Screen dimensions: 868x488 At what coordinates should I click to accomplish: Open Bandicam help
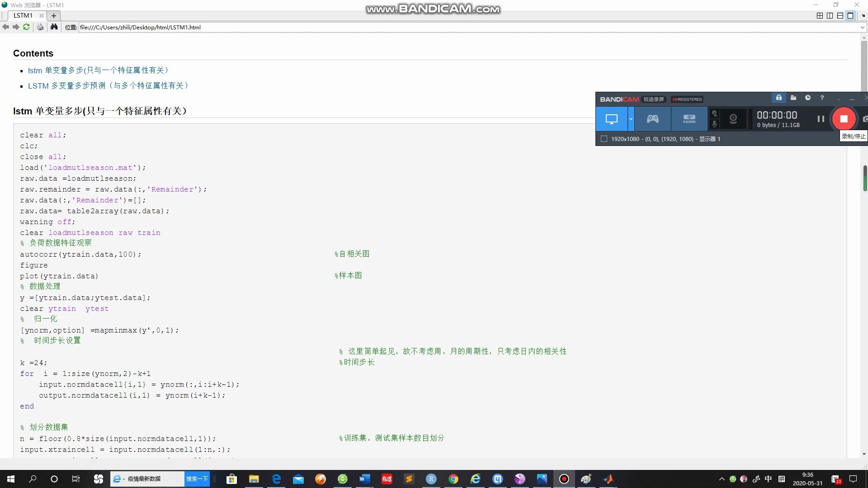(x=822, y=98)
